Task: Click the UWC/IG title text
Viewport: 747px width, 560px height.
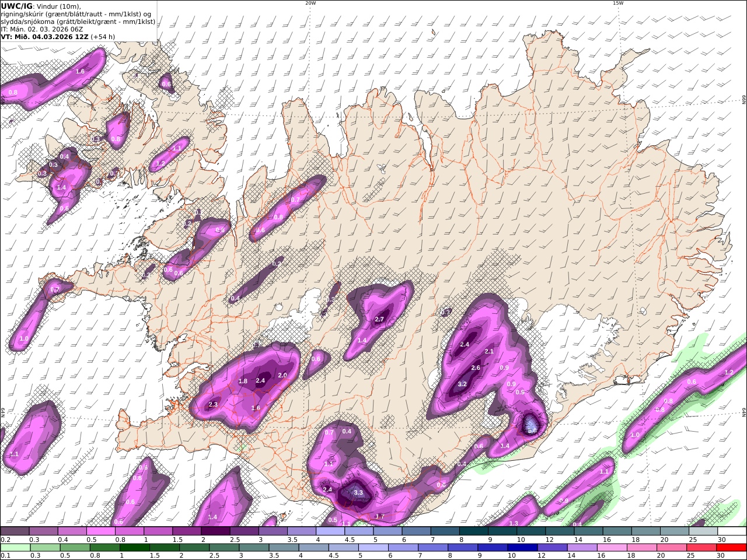Action: click(x=16, y=6)
